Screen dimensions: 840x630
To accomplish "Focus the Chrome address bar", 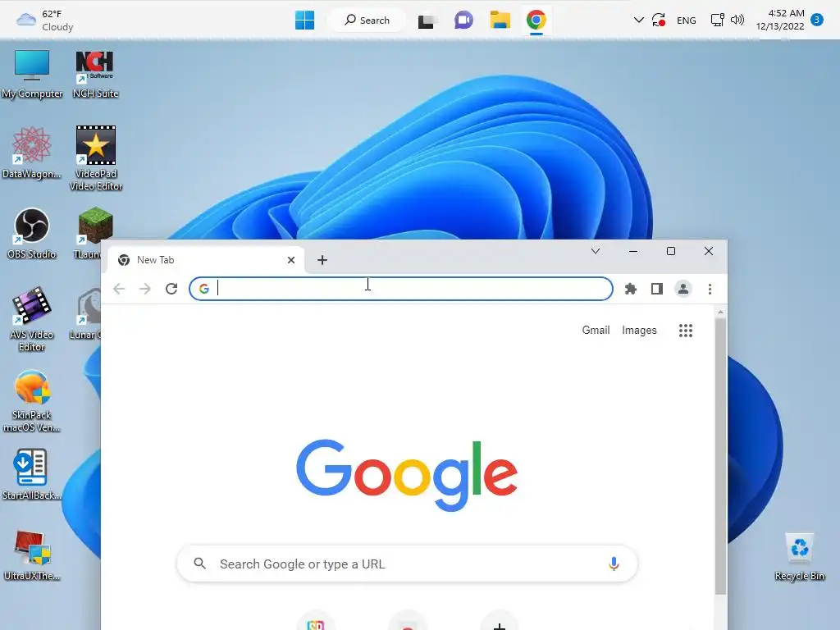I will point(400,289).
